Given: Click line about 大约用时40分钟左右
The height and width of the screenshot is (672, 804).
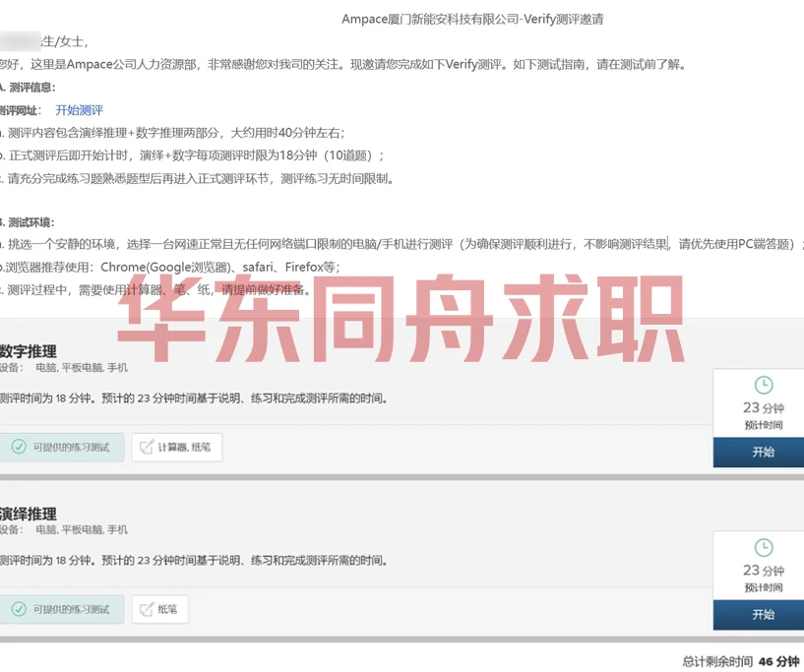Looking at the screenshot, I should [172, 133].
